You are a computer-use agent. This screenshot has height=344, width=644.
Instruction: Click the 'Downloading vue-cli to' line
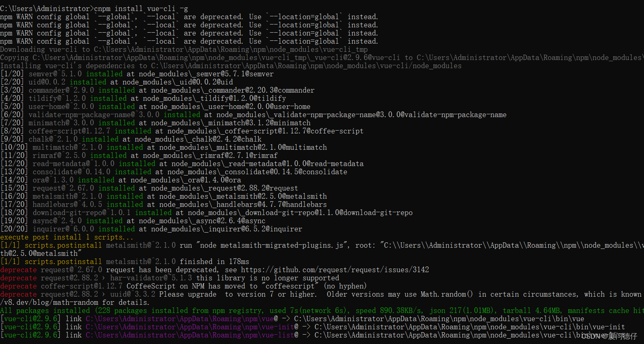[x=184, y=49]
